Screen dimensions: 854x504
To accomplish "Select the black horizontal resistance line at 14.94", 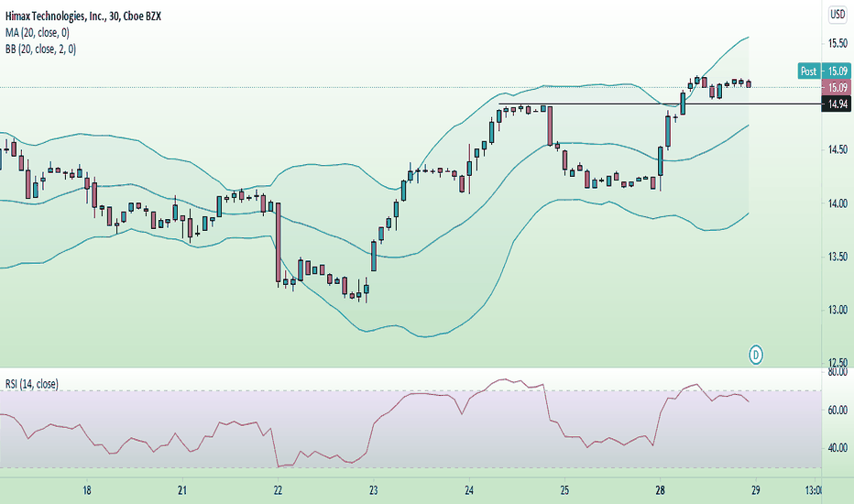I will click(660, 104).
